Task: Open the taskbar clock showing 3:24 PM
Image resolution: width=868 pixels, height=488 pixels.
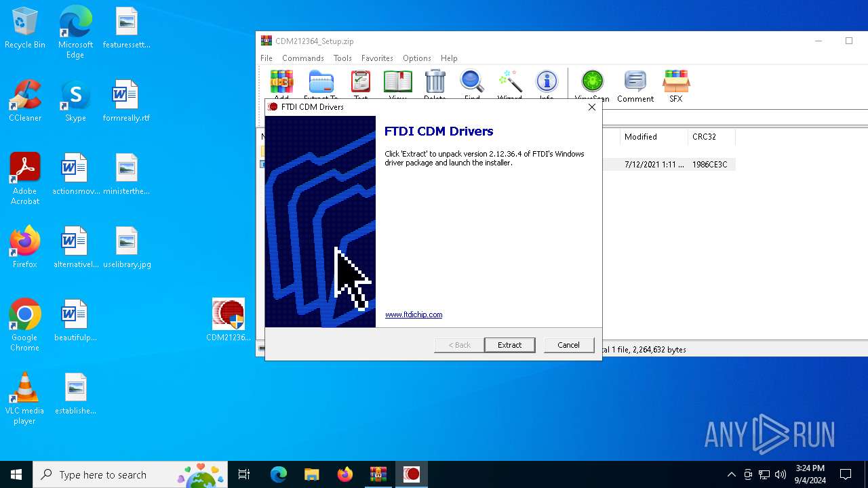Action: pyautogui.click(x=810, y=474)
